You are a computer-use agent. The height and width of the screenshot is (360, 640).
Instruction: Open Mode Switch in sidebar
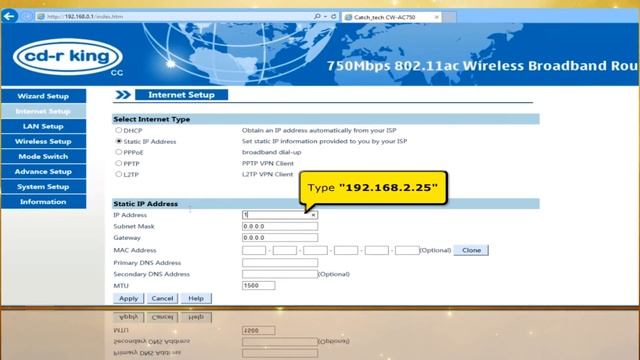[x=43, y=157]
